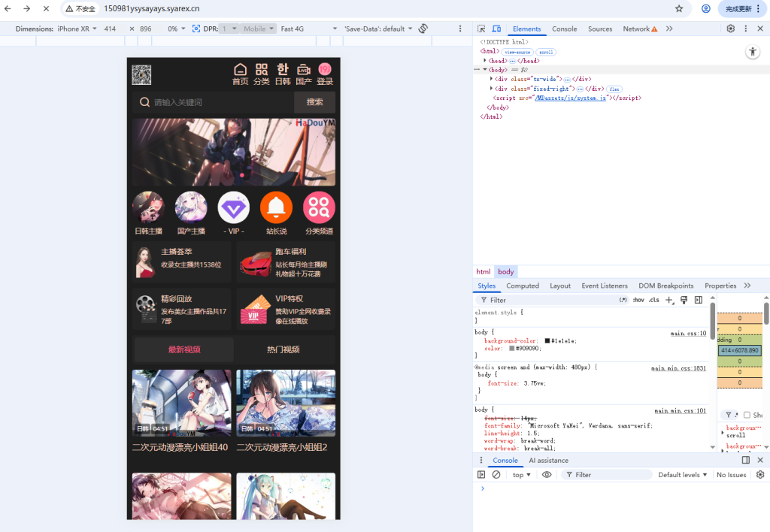Open DevTools customize three-dot menu
The image size is (770, 532).
[745, 29]
